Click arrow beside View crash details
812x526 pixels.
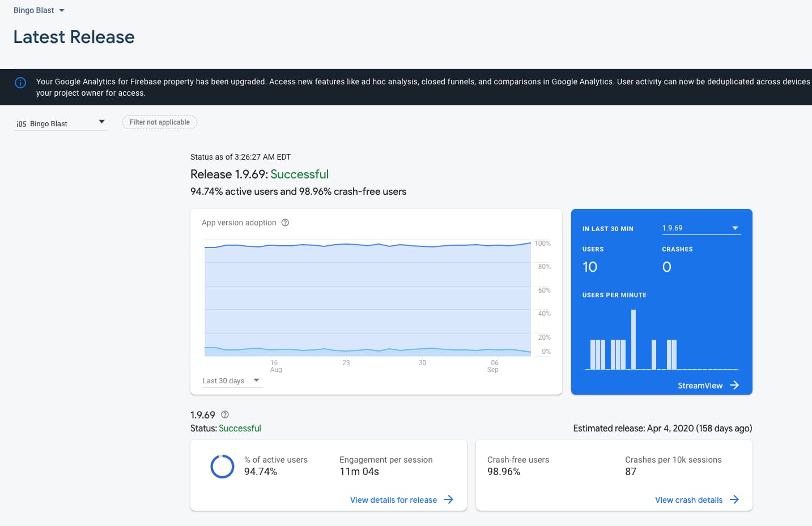734,499
